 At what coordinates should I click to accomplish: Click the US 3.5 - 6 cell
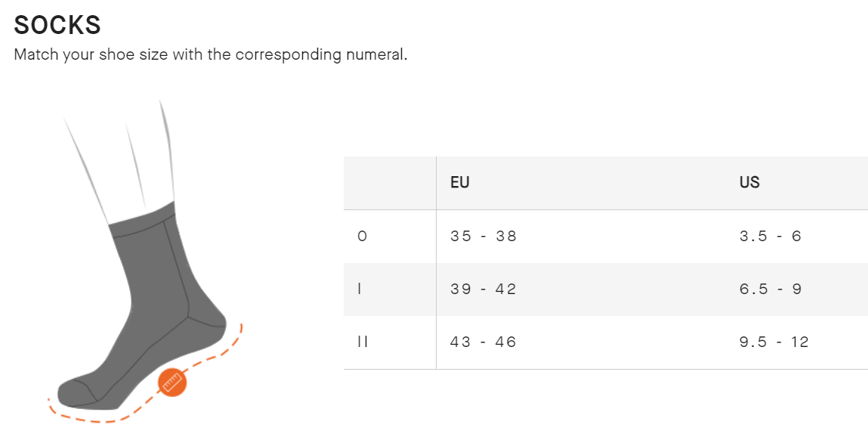pos(770,237)
